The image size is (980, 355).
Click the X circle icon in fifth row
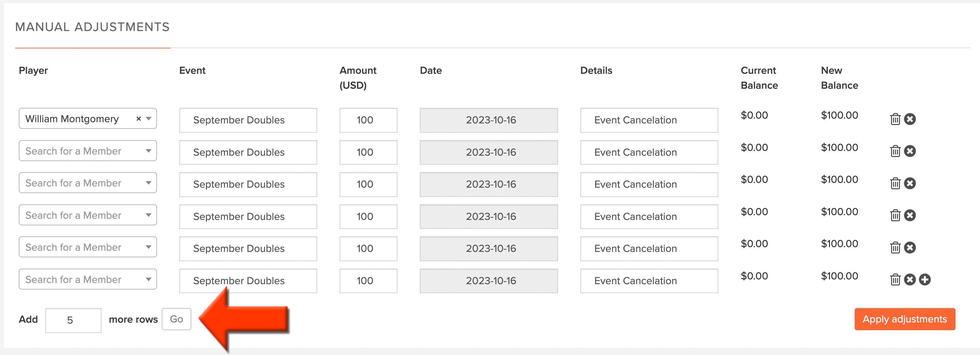point(910,248)
